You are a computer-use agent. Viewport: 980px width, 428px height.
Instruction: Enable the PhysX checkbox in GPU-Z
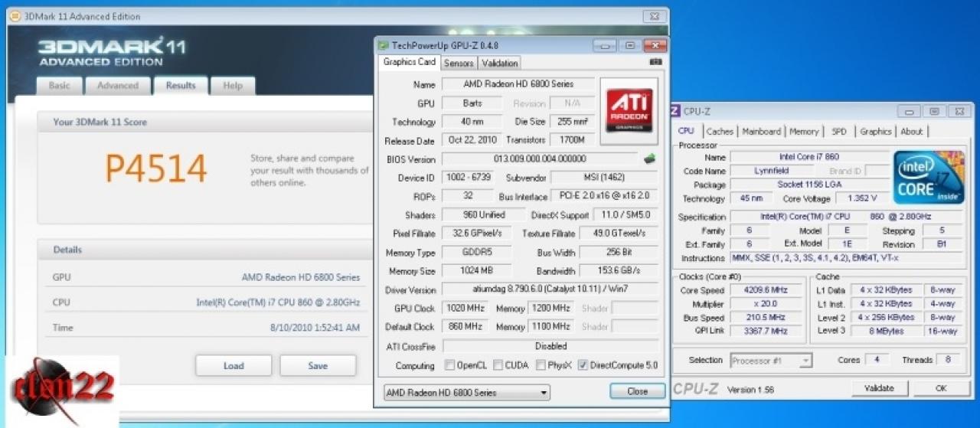tap(540, 365)
